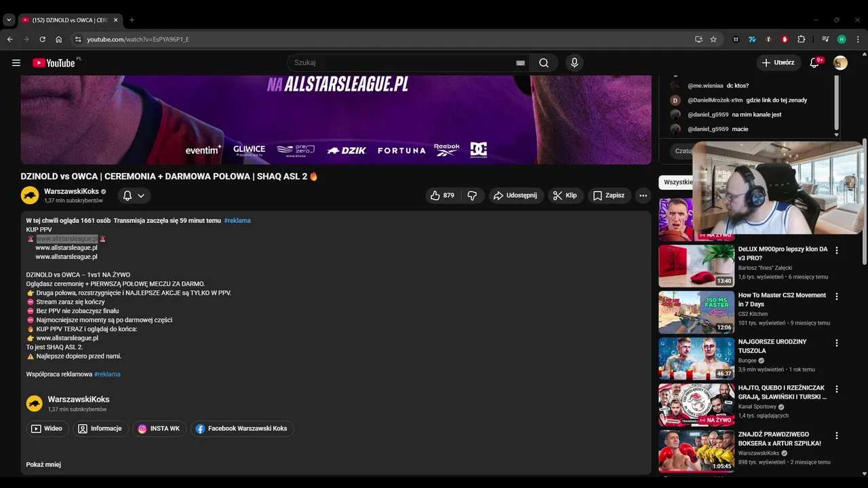Image resolution: width=868 pixels, height=488 pixels.
Task: Open the HAJTO, QUEBO I RZEŹNICZAK title
Action: (783, 392)
